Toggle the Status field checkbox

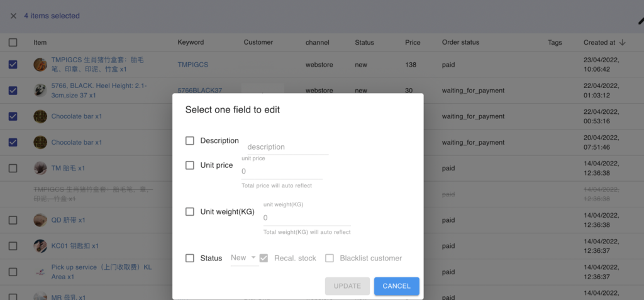pos(190,258)
